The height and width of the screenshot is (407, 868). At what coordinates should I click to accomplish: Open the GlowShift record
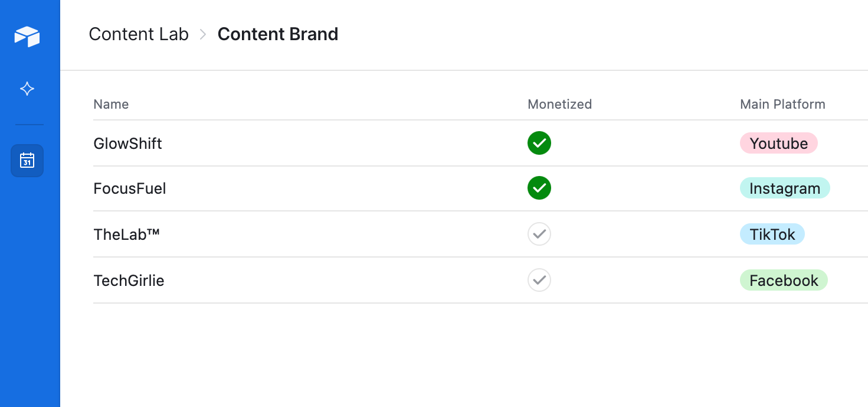tap(128, 144)
